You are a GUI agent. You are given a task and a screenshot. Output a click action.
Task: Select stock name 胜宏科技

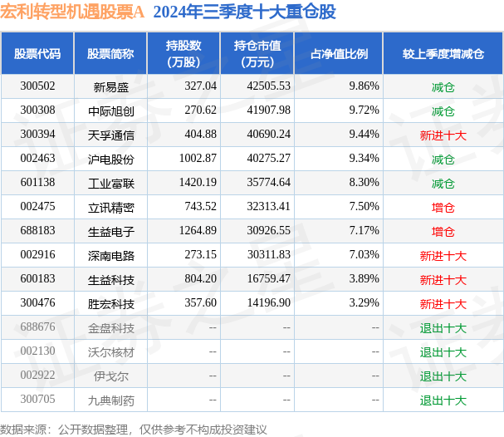click(x=111, y=304)
